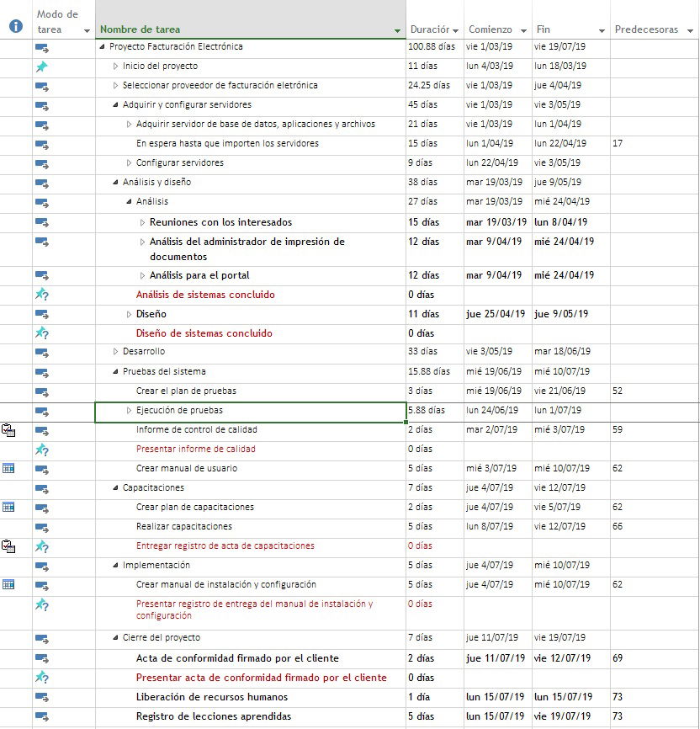Open the Predecesoras column filter dropdown

click(690, 30)
